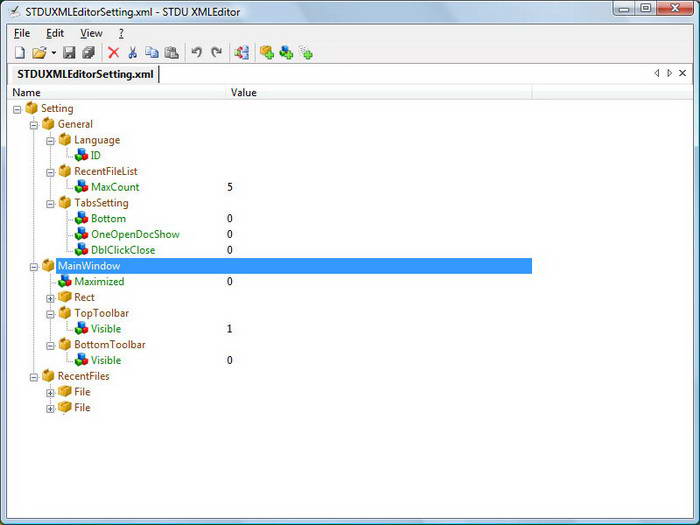
Task: Select the RecentFiles element
Action: pyautogui.click(x=83, y=376)
